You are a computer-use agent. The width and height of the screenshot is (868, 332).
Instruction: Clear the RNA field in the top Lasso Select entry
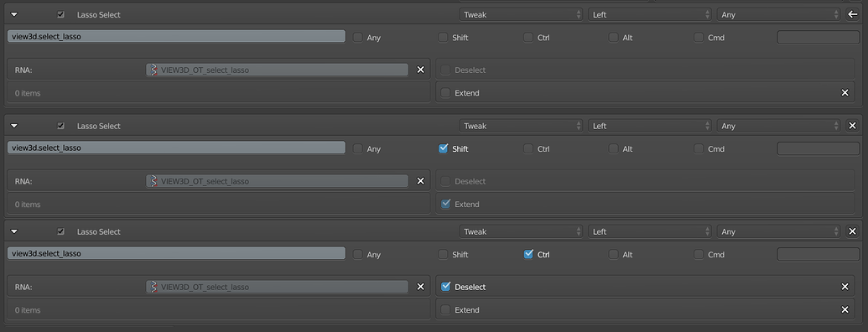pyautogui.click(x=420, y=70)
